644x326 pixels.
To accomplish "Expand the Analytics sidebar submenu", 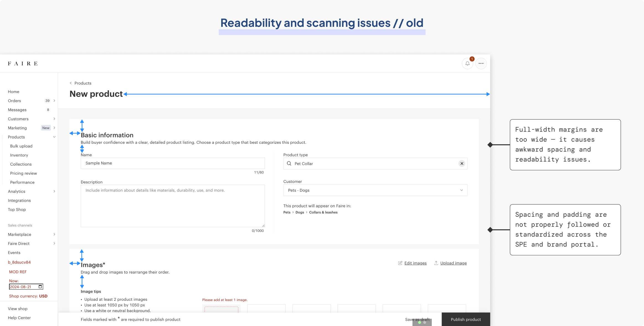I will 54,191.
